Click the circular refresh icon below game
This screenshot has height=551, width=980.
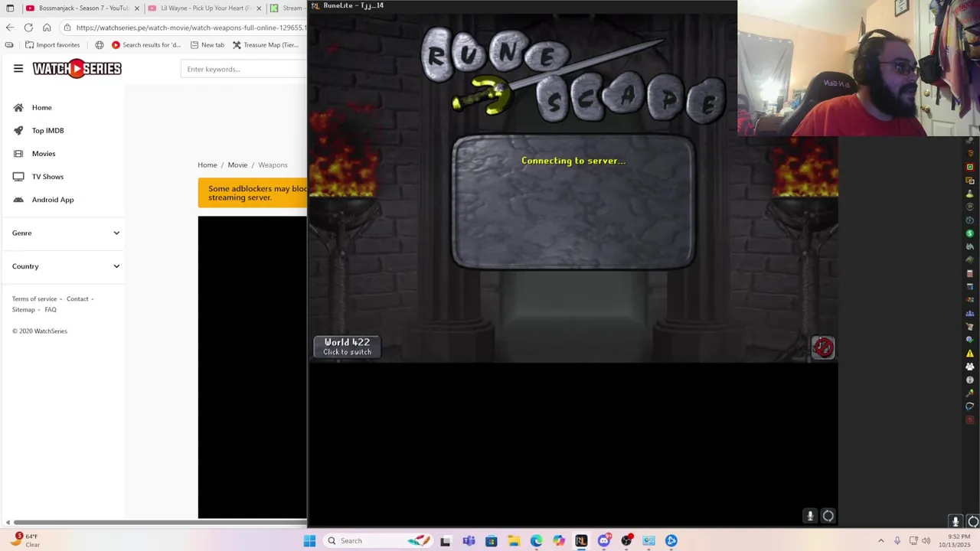[828, 516]
